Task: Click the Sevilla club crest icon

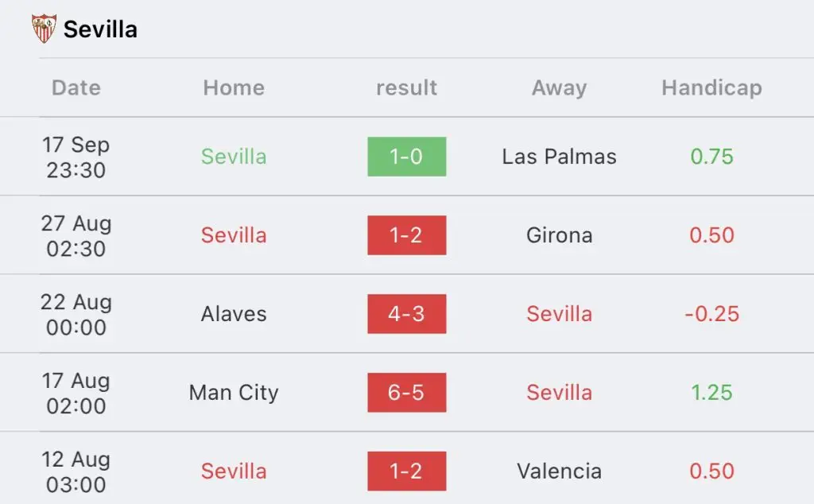Action: pyautogui.click(x=45, y=29)
